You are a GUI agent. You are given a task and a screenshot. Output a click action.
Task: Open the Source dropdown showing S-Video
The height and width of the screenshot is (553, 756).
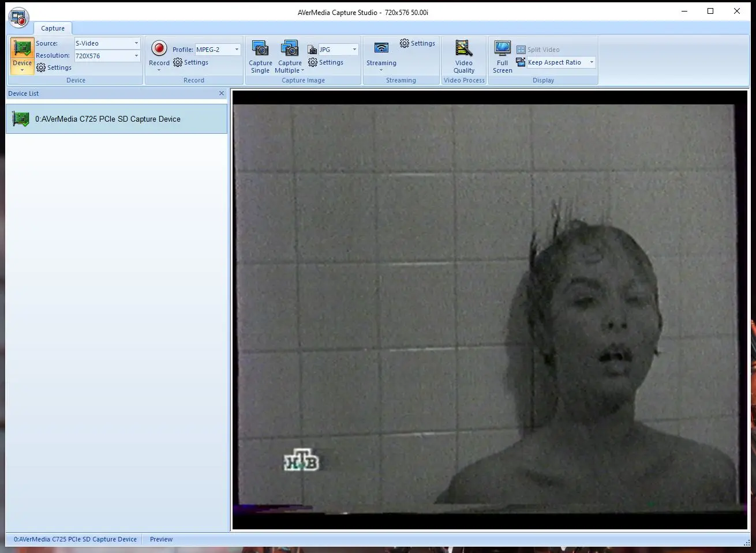point(107,43)
